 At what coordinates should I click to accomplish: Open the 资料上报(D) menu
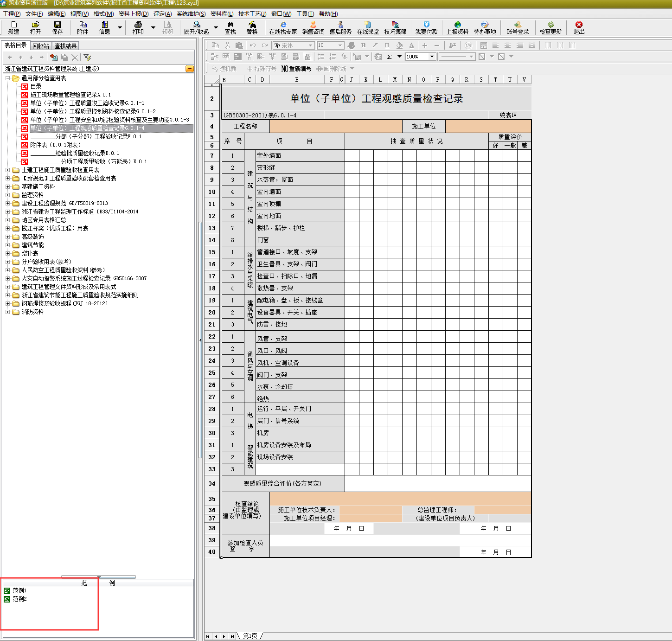134,14
